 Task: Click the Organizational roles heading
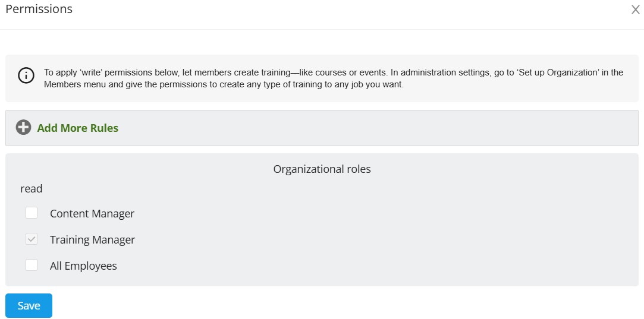[322, 169]
